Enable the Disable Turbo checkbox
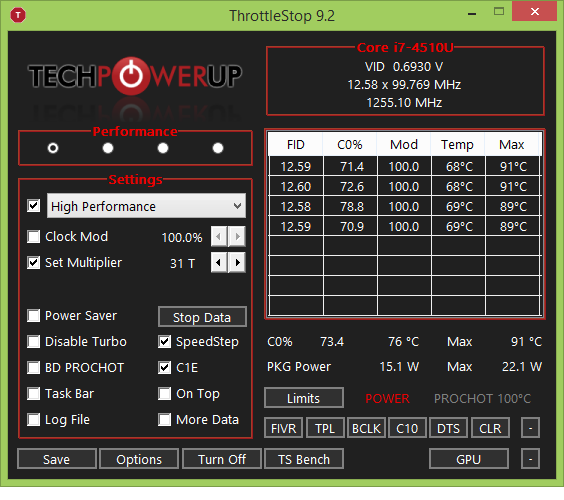 (x=34, y=342)
